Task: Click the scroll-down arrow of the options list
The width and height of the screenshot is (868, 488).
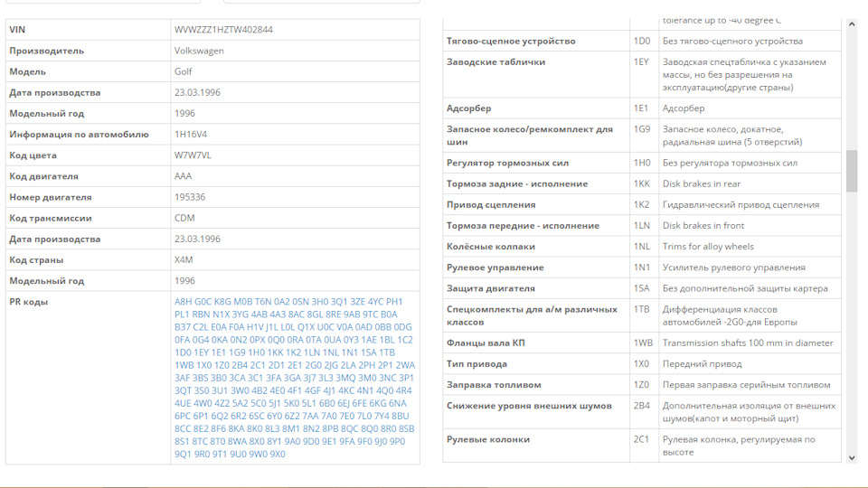Action: tap(851, 457)
